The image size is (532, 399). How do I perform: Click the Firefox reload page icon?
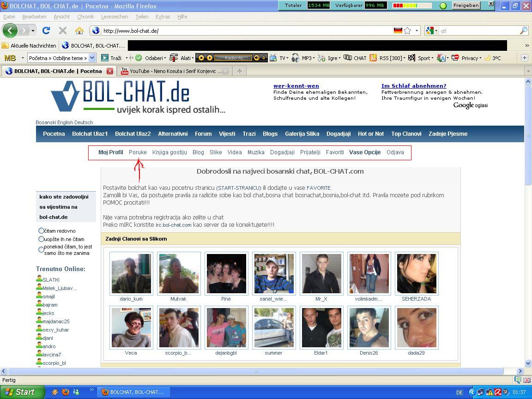(x=46, y=30)
